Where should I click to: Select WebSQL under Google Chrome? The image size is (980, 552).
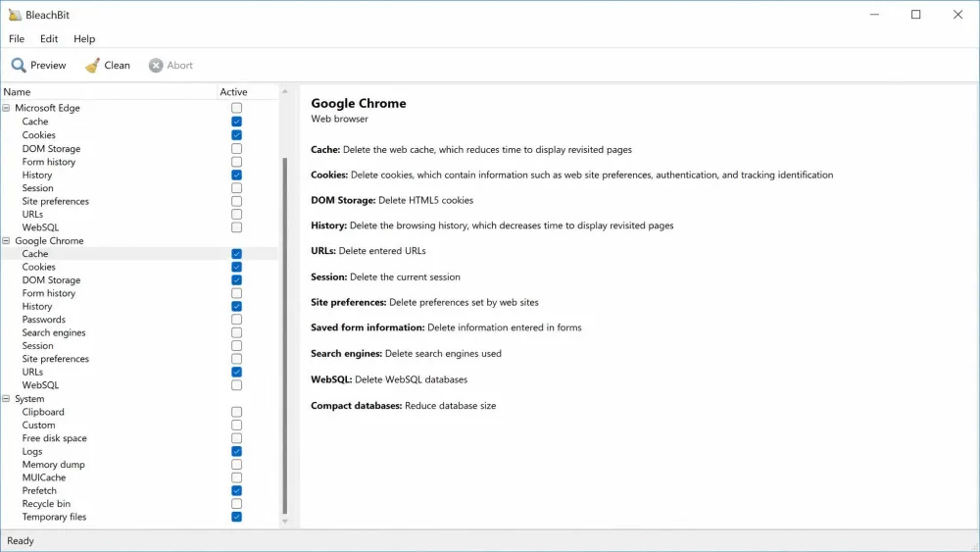[40, 385]
